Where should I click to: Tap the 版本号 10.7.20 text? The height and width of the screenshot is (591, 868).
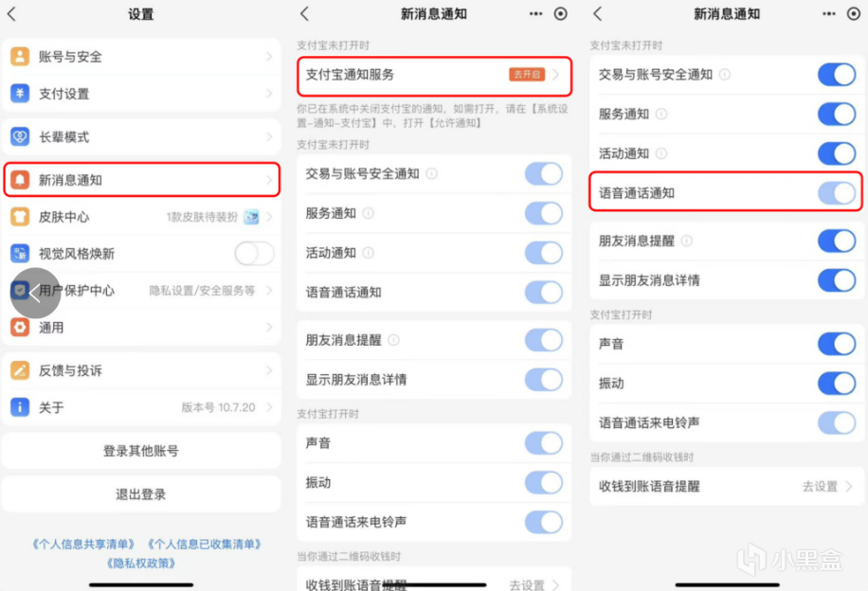[x=219, y=407]
